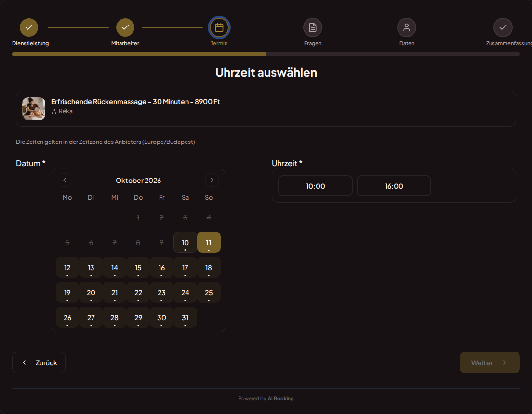The height and width of the screenshot is (414, 532).
Task: Click the Fragen document step icon
Action: click(312, 27)
